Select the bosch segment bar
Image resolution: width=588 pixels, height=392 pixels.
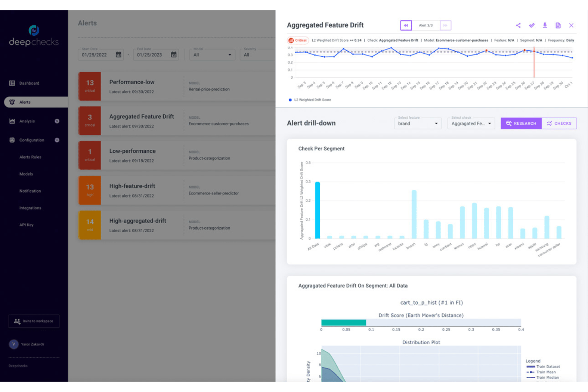pyautogui.click(x=414, y=214)
